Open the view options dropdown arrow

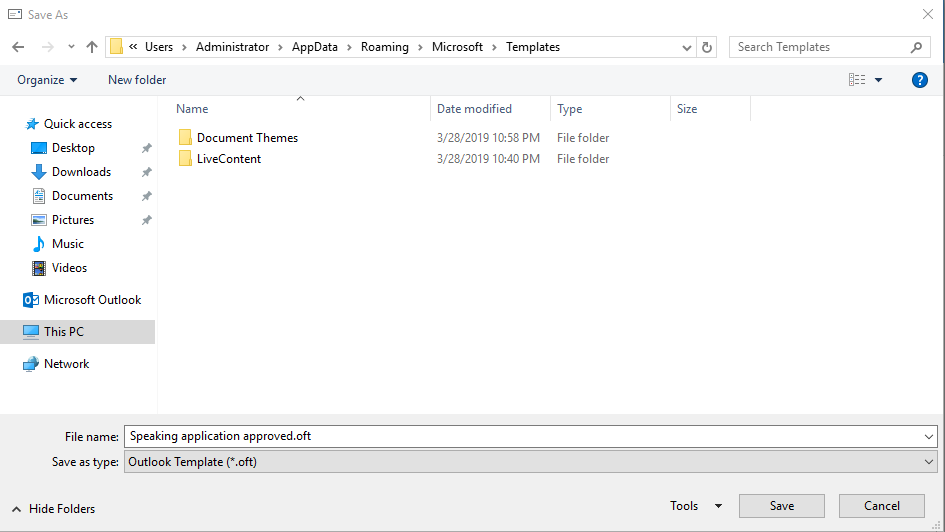pyautogui.click(x=879, y=80)
